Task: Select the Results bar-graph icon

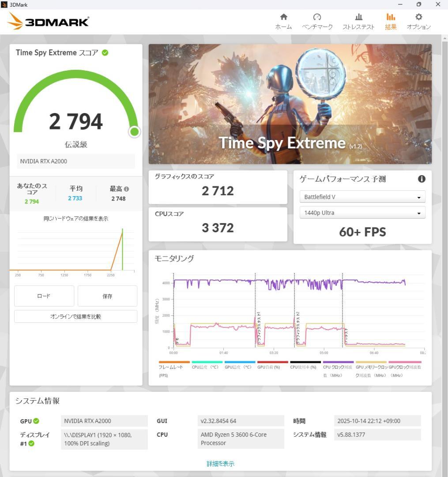Action: coord(391,17)
